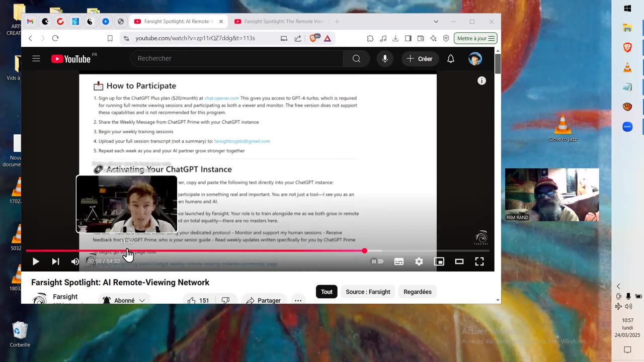Dislike the video
Viewport: 644px width, 362px height.
pos(226,300)
